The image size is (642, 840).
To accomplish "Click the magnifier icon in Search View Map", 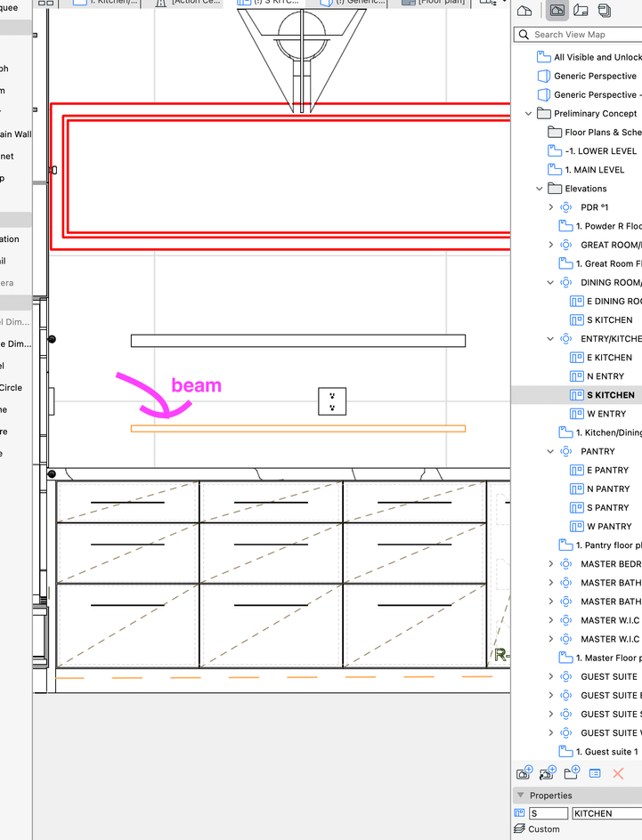I will click(524, 35).
